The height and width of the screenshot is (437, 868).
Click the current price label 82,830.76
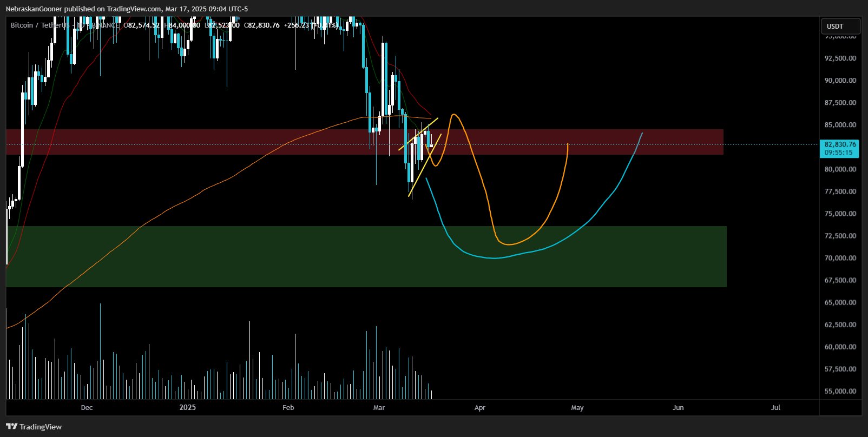click(x=840, y=144)
